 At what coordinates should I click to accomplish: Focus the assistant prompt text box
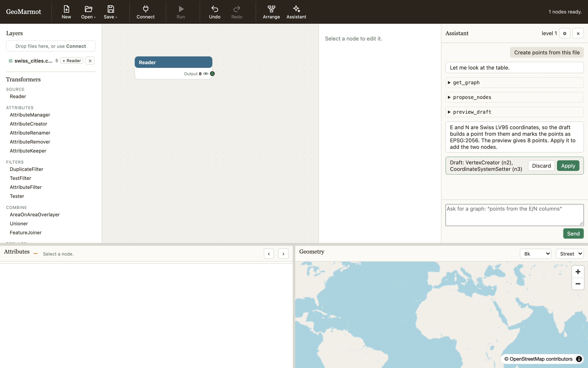coord(514,215)
